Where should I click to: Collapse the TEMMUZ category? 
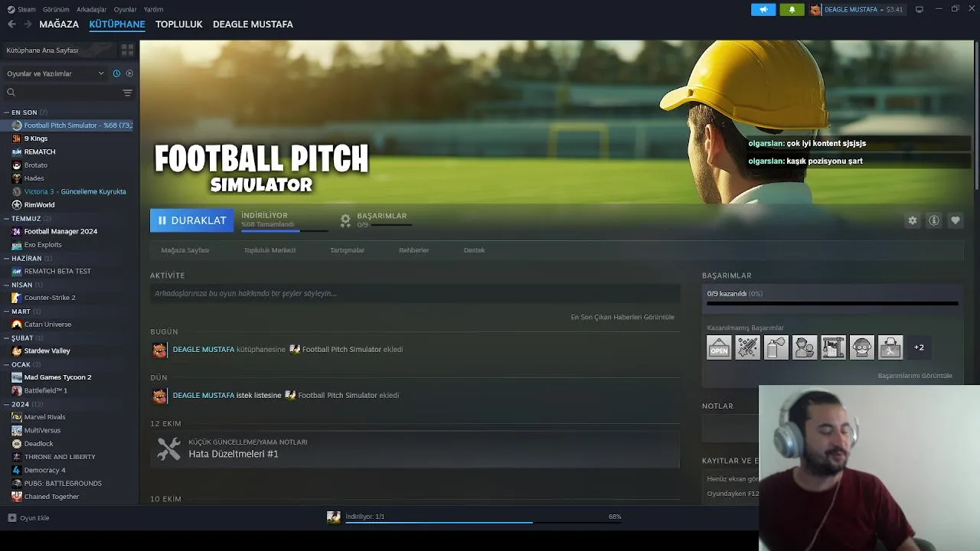(6, 219)
